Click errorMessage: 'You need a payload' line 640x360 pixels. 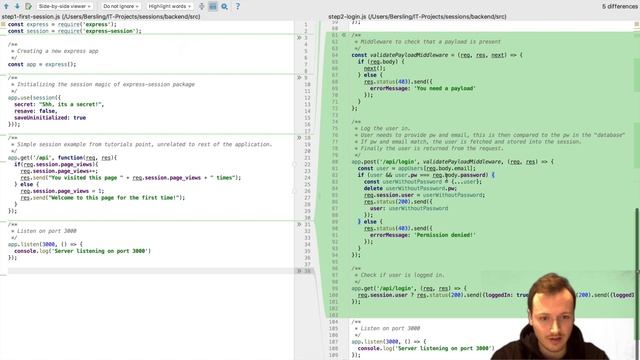click(x=422, y=88)
